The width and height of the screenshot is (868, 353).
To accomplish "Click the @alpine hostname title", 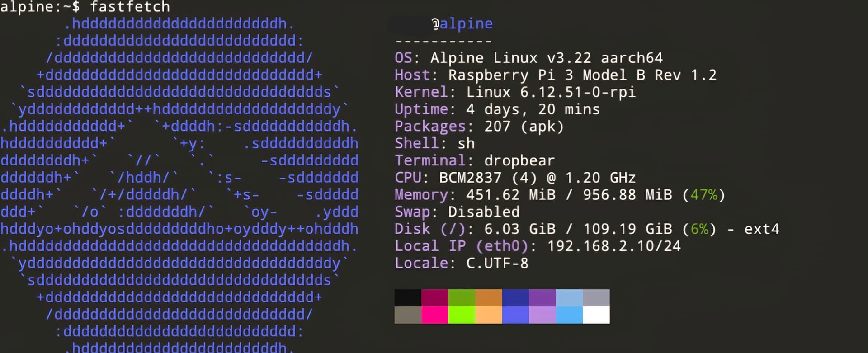I will pos(462,24).
